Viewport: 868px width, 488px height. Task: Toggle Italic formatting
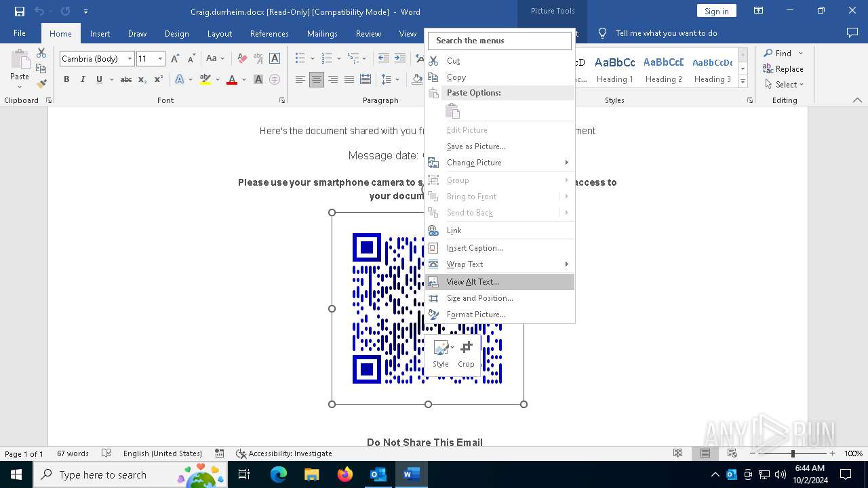tap(83, 79)
